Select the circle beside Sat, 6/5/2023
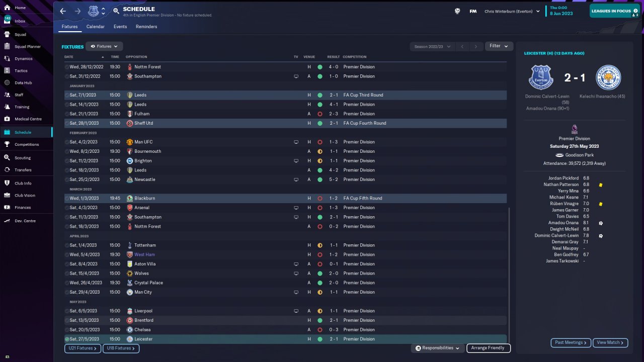Image resolution: width=644 pixels, height=362 pixels. click(x=67, y=311)
